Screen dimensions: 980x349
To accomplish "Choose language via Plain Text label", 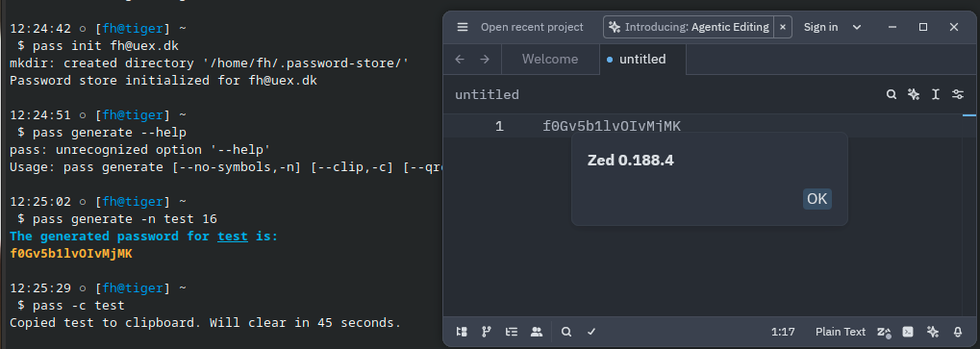I will [841, 332].
